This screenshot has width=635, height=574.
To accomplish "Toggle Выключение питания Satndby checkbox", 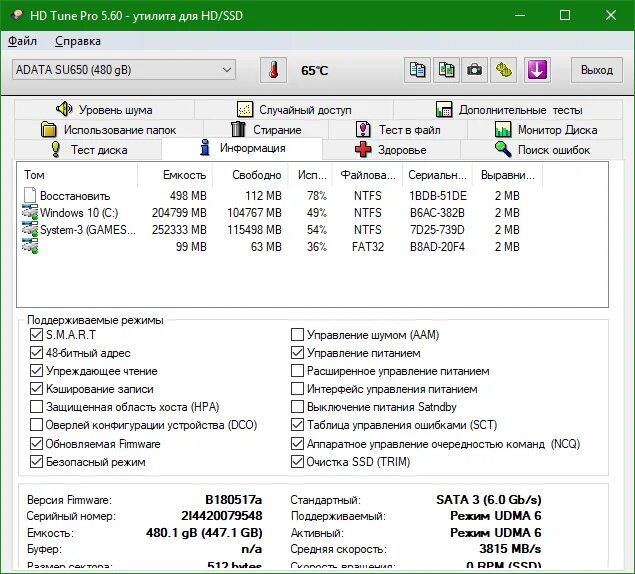I will (x=297, y=407).
